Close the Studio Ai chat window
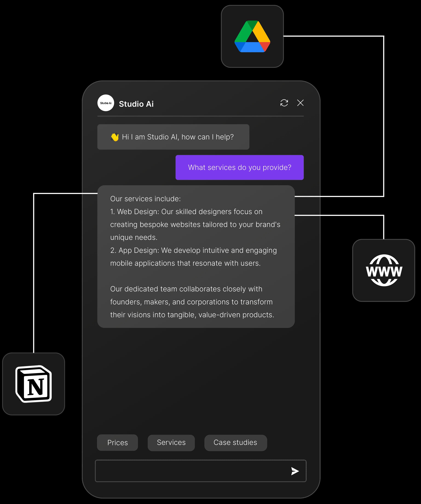 tap(300, 103)
